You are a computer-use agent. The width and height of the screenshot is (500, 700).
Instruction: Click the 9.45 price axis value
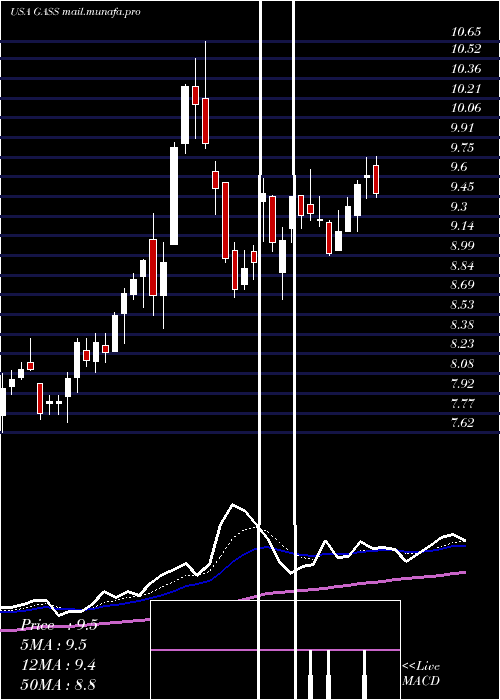pos(462,187)
